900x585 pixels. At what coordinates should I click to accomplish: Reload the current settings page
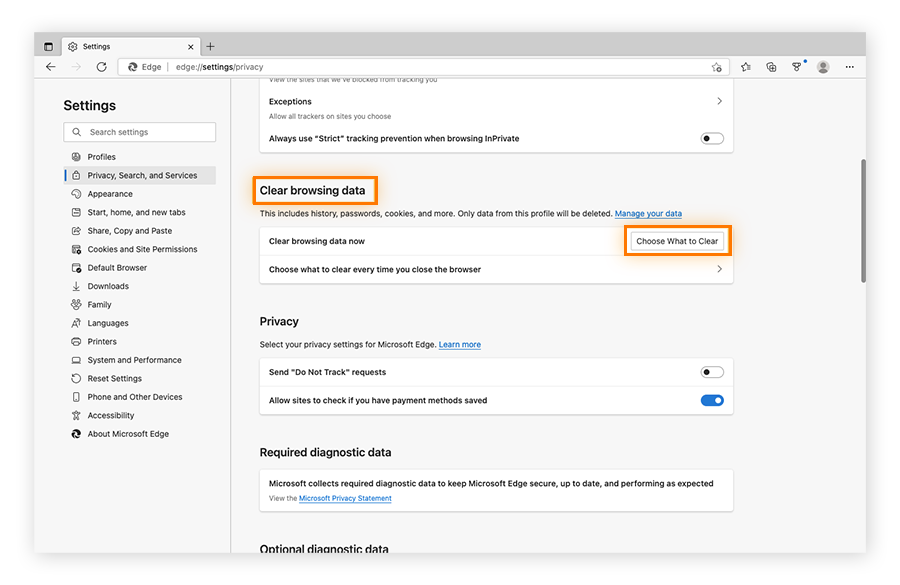(x=103, y=66)
